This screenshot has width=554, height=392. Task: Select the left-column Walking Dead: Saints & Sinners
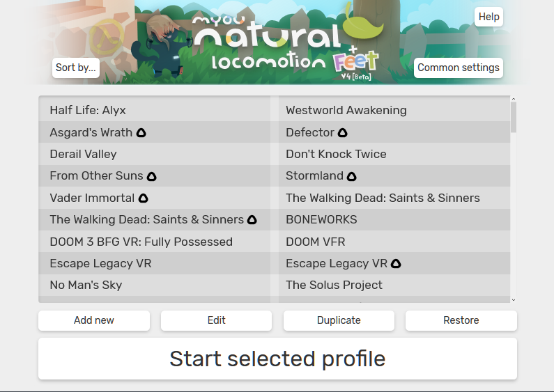pyautogui.click(x=155, y=219)
